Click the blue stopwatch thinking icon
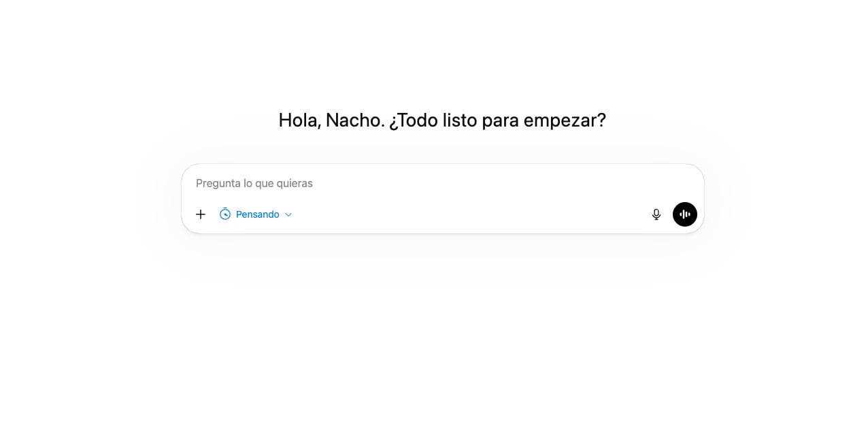Viewport: 868px width, 445px height. 225,214
